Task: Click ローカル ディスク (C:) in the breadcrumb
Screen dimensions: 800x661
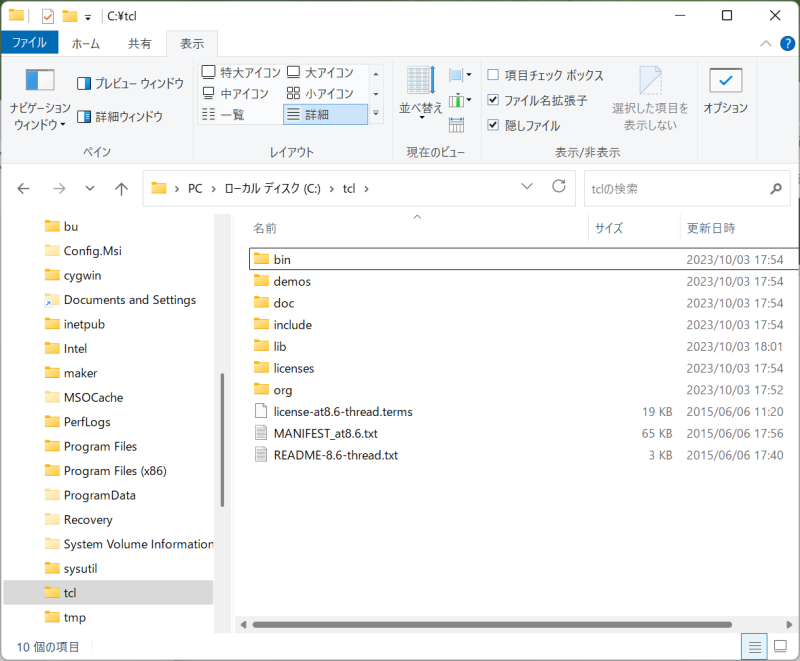Action: (272, 189)
